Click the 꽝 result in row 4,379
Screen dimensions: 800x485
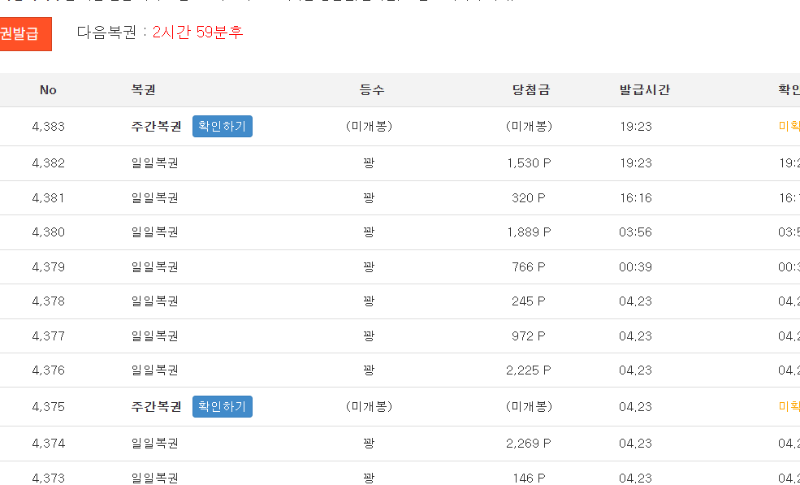[x=369, y=267]
